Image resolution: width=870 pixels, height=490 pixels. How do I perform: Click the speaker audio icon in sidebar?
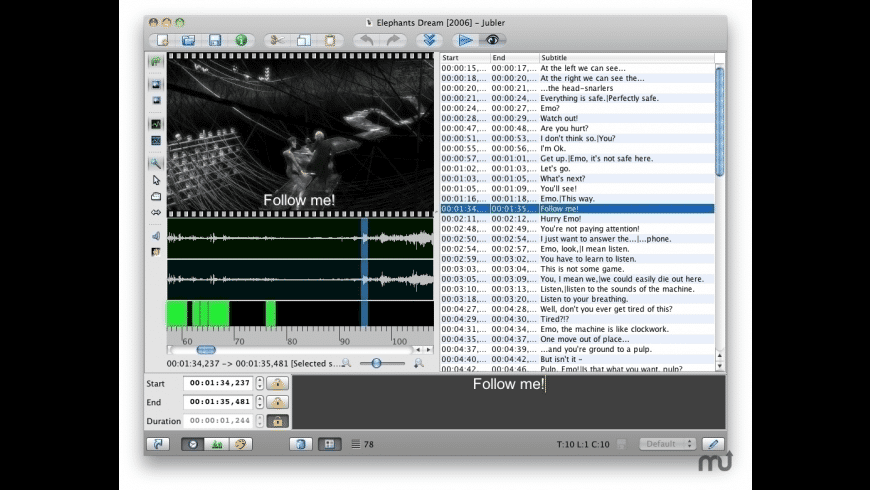point(156,236)
